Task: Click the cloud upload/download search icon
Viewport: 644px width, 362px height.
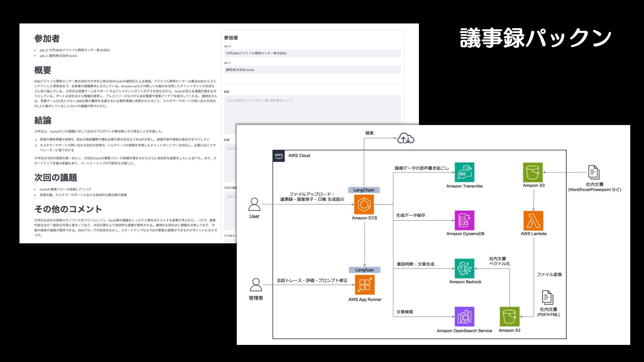Action: coord(406,138)
